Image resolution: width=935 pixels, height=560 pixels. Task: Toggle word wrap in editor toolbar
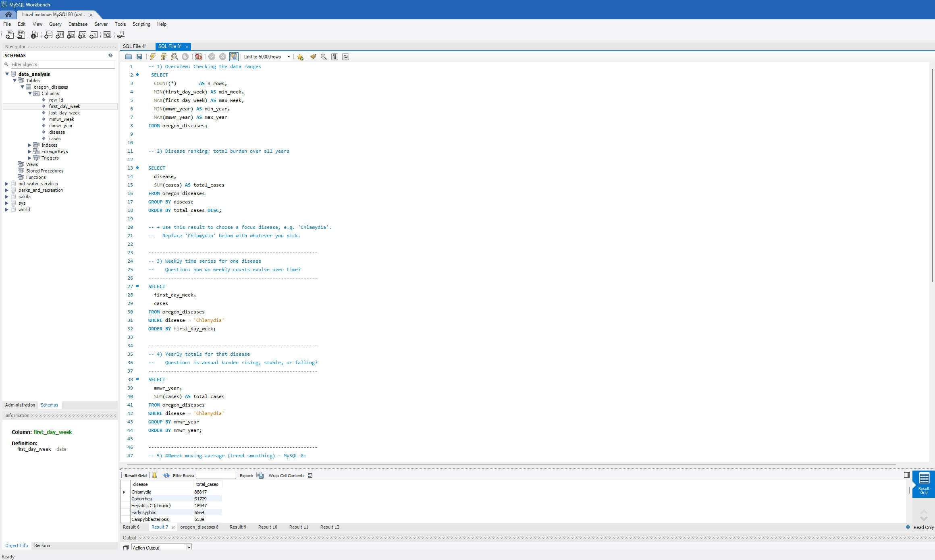(345, 57)
